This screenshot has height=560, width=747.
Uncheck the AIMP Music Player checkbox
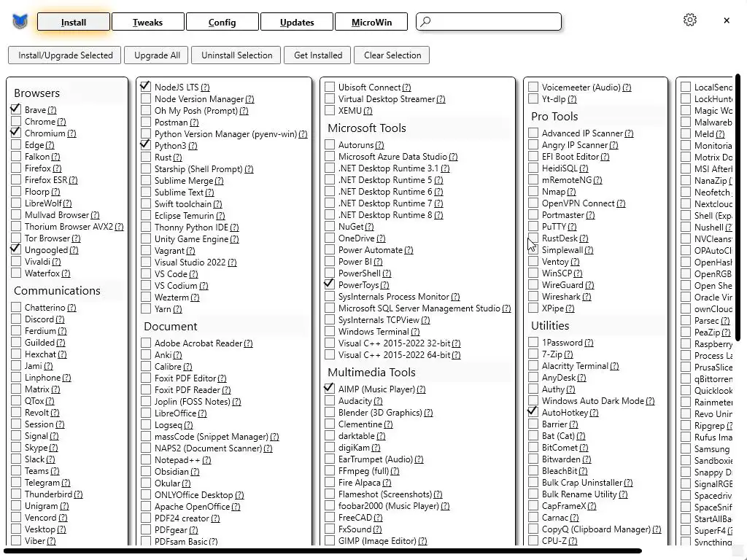pos(329,389)
